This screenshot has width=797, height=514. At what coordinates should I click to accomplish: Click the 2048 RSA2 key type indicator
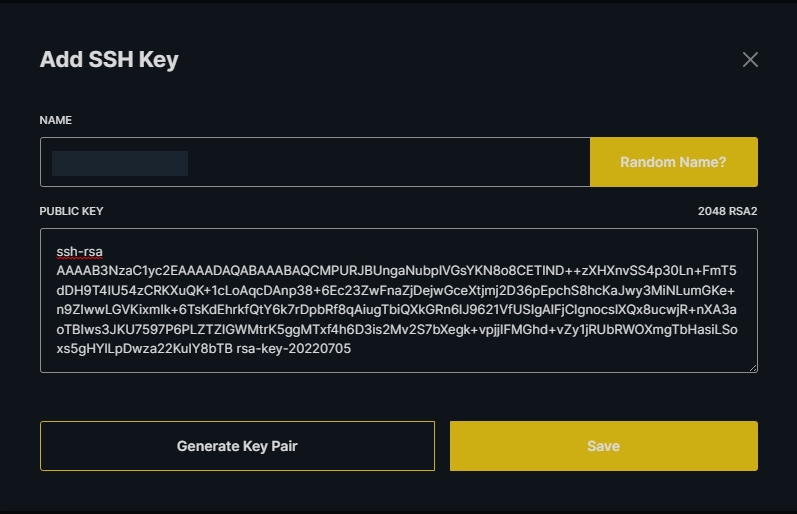click(727, 211)
